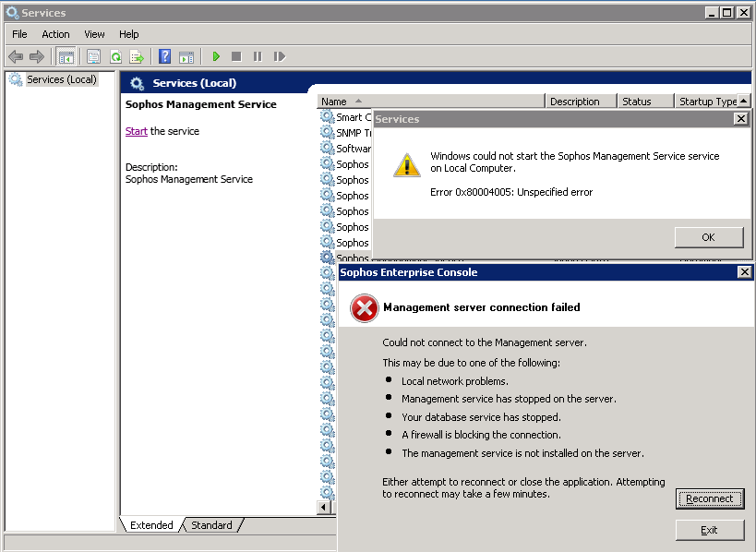The width and height of the screenshot is (756, 552).
Task: Click the 'Local network problems.' bullet text
Action: [x=455, y=381]
